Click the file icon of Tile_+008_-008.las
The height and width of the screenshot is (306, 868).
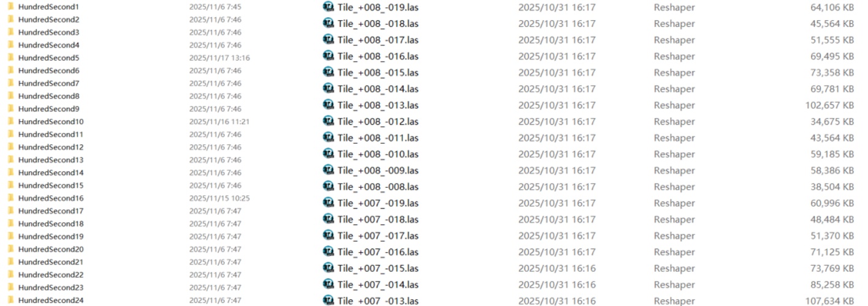pos(328,186)
